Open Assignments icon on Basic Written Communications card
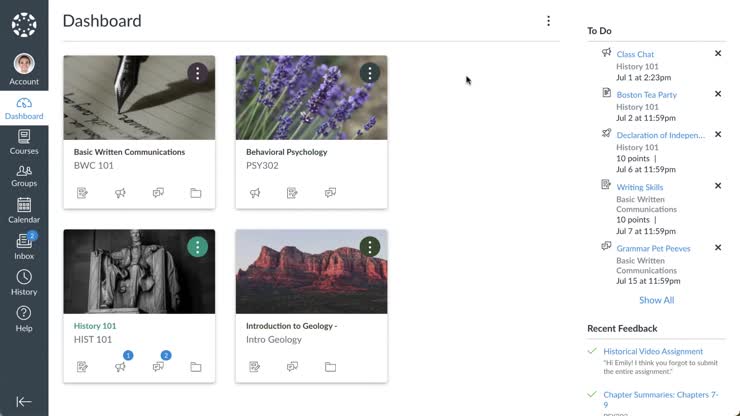The image size is (740, 416). (x=82, y=193)
